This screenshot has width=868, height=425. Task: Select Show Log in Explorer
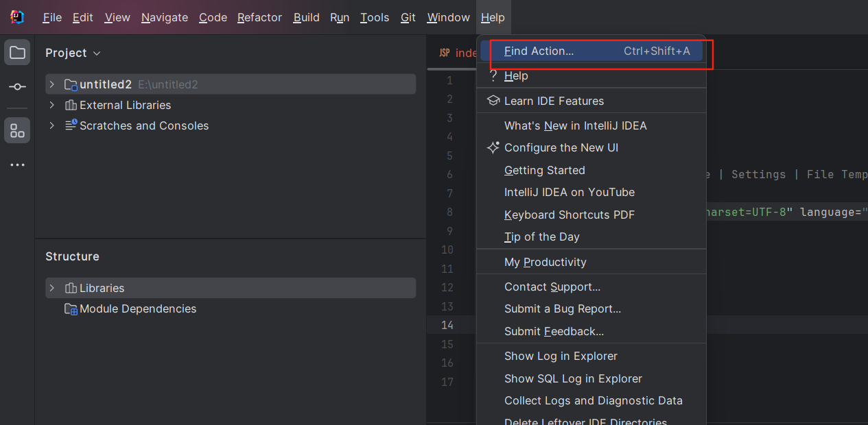point(591,356)
